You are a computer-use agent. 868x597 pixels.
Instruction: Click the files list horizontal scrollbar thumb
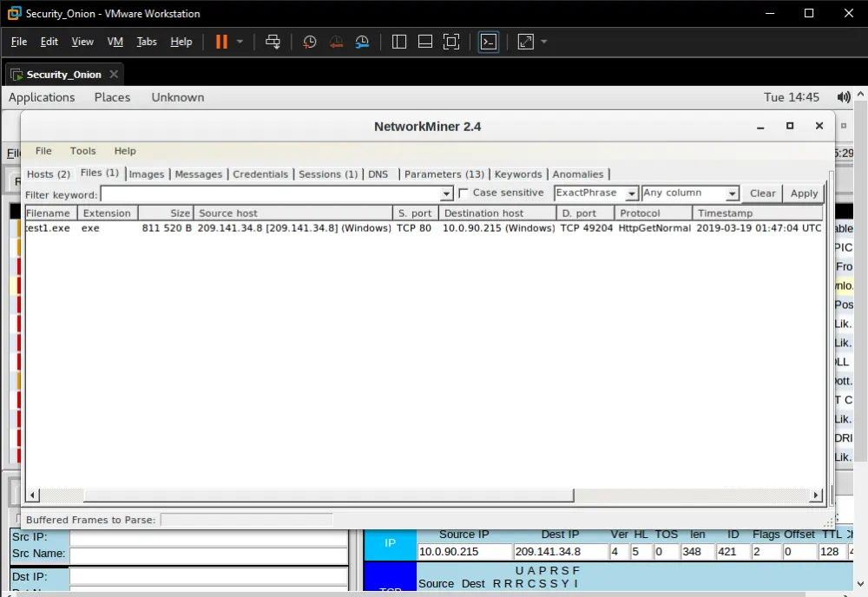(x=329, y=495)
